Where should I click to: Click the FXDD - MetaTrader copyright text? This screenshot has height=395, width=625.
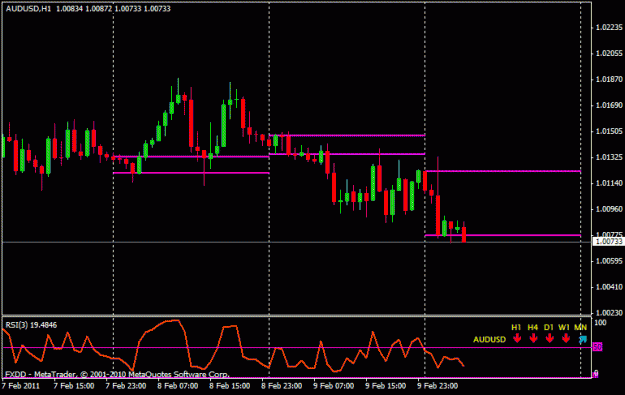click(117, 374)
